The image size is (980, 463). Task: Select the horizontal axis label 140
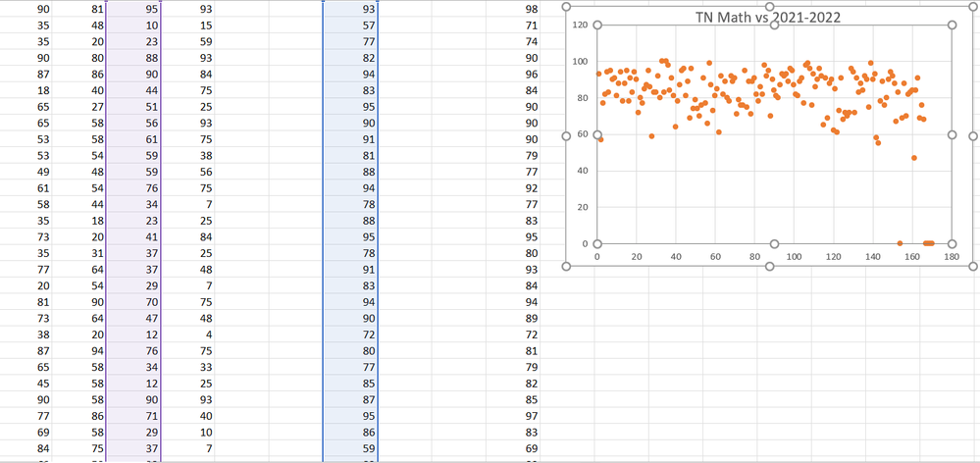click(873, 257)
